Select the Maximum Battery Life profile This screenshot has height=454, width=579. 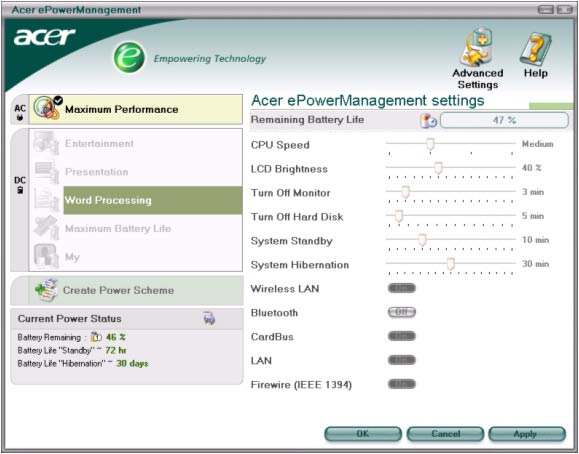136,228
